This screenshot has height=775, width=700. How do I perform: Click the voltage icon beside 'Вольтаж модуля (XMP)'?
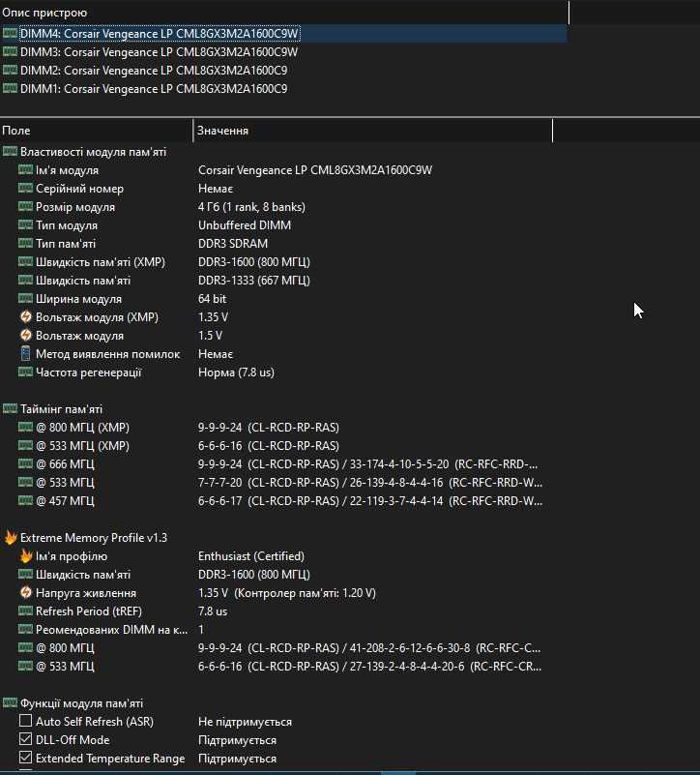tap(26, 316)
